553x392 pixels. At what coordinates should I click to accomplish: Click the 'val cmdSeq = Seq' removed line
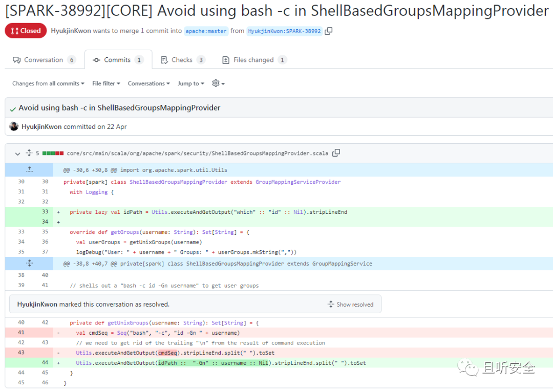(x=158, y=333)
